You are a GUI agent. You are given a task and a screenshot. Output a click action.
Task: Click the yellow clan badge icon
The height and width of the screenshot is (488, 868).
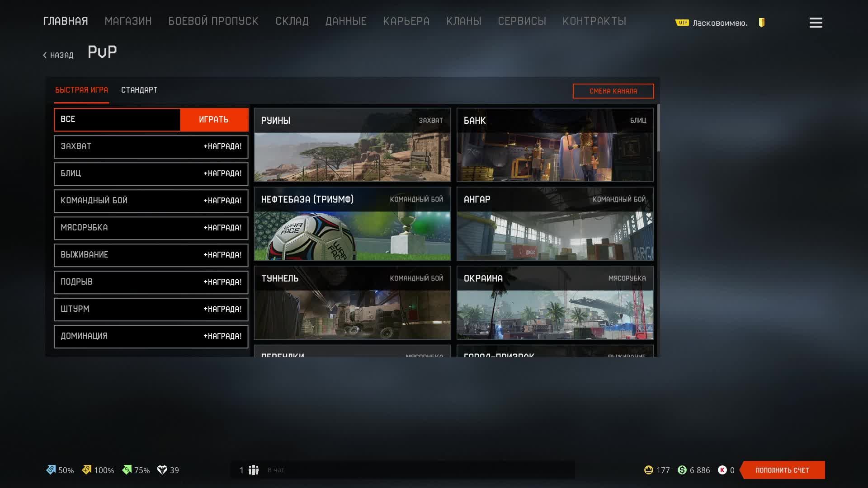762,23
